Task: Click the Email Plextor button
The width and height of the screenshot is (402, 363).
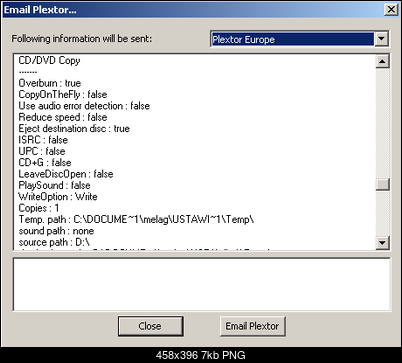Action: point(252,326)
